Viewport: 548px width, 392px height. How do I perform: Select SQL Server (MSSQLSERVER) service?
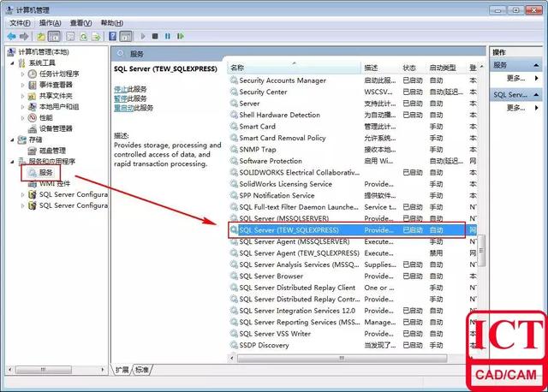353,218
